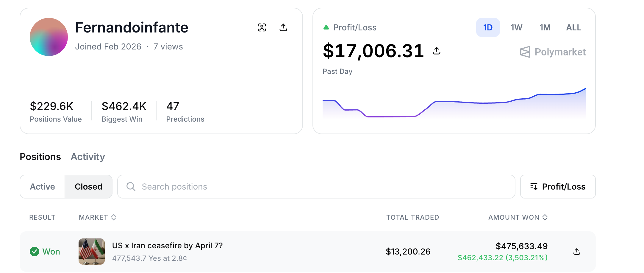Open the Positions tab

pos(40,157)
